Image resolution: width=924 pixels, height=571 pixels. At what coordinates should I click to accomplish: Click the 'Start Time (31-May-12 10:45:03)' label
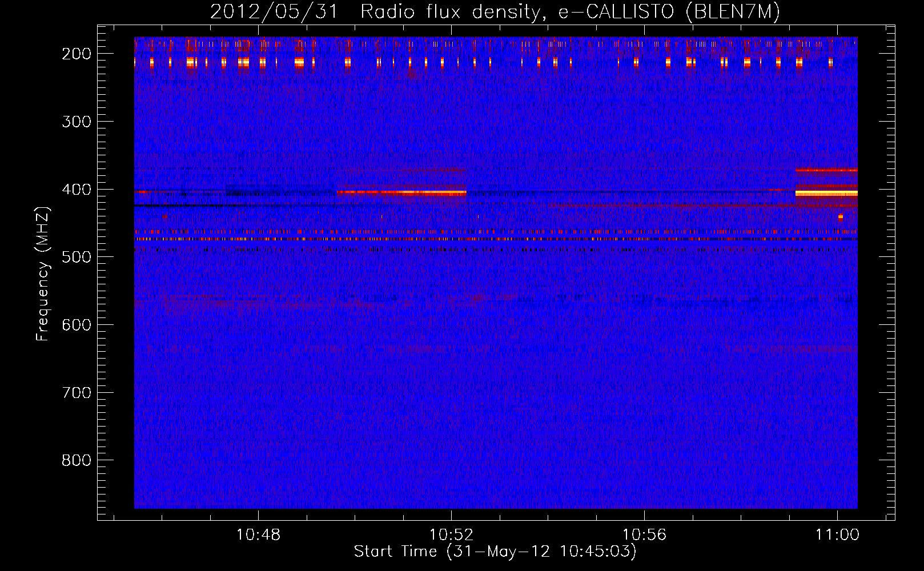(495, 552)
